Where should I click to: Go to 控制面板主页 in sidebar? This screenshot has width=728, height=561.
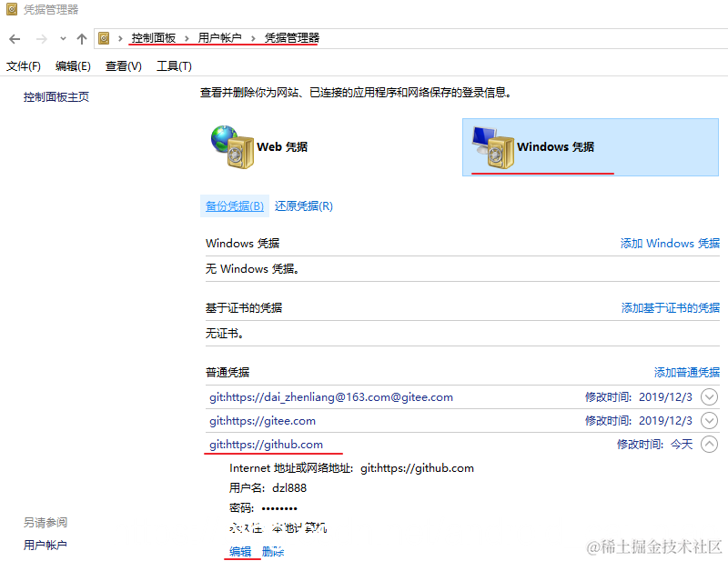56,97
